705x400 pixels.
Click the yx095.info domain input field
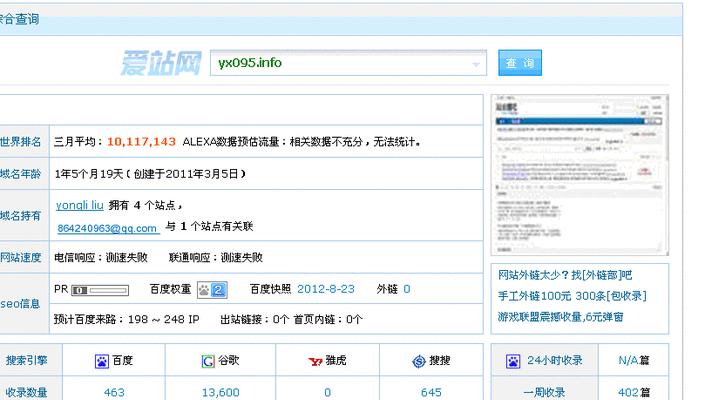click(348, 63)
